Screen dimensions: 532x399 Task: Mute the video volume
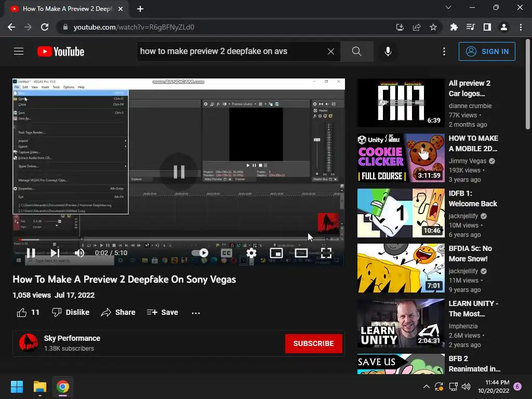click(x=79, y=253)
